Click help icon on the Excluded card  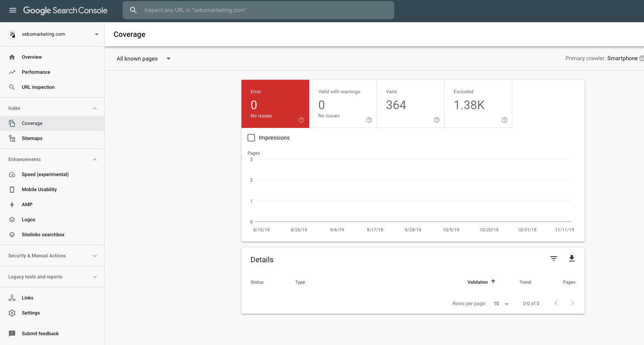504,120
